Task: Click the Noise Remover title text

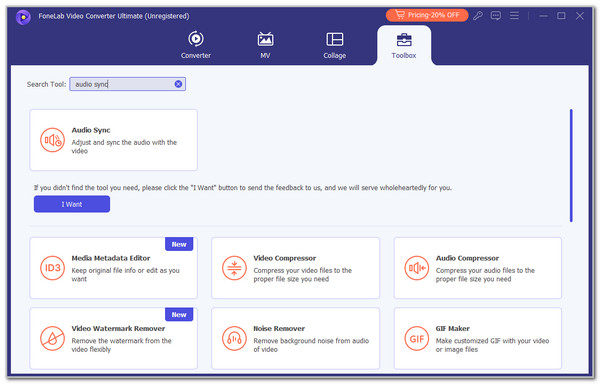Action: coord(279,329)
